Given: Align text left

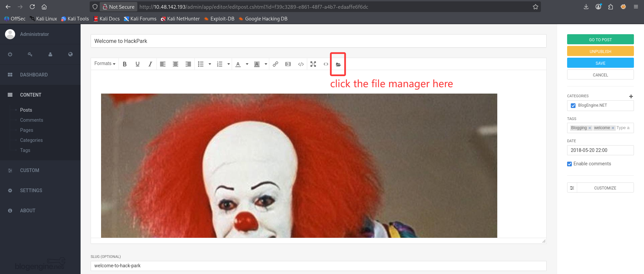Looking at the screenshot, I should point(163,64).
